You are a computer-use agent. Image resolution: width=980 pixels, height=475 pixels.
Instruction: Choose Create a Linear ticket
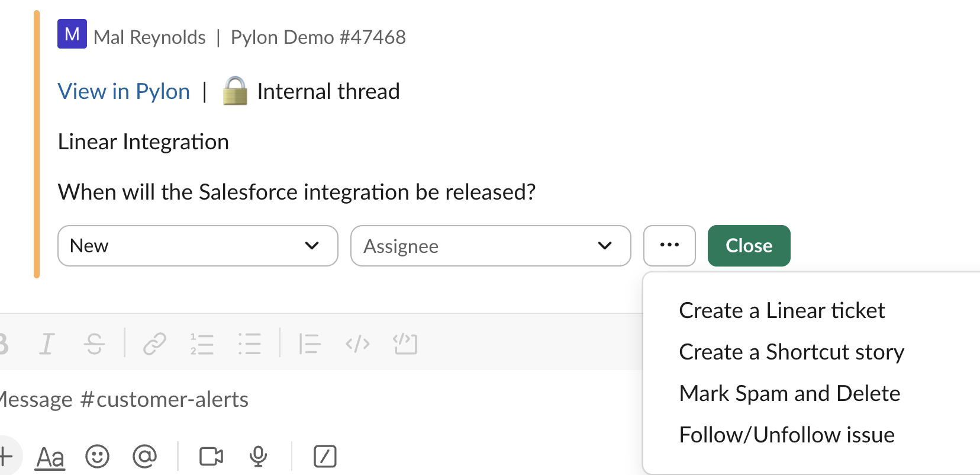pyautogui.click(x=782, y=310)
